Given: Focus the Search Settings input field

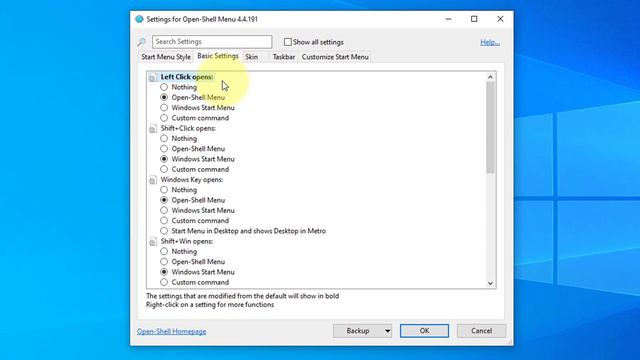Looking at the screenshot, I should [212, 42].
